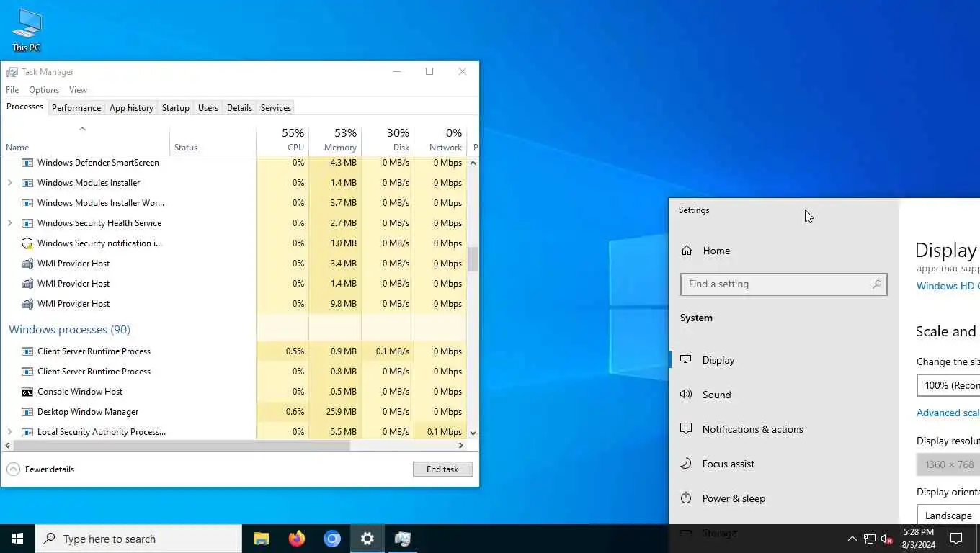980x553 pixels.
Task: Expand Local Security Authority Process row
Action: [9, 432]
